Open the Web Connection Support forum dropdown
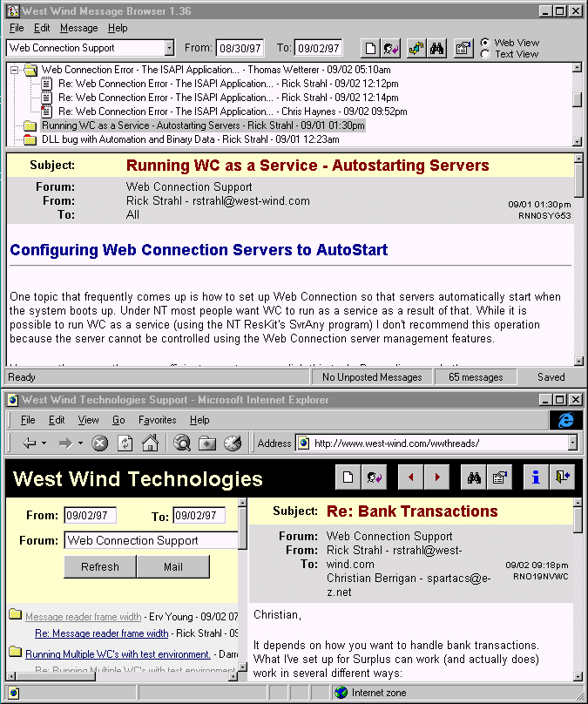 click(169, 48)
